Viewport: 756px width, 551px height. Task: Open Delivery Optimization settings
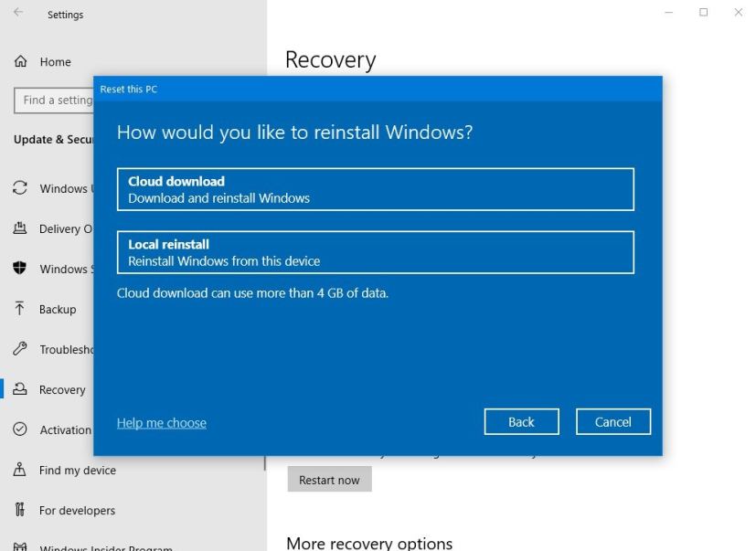click(x=64, y=228)
